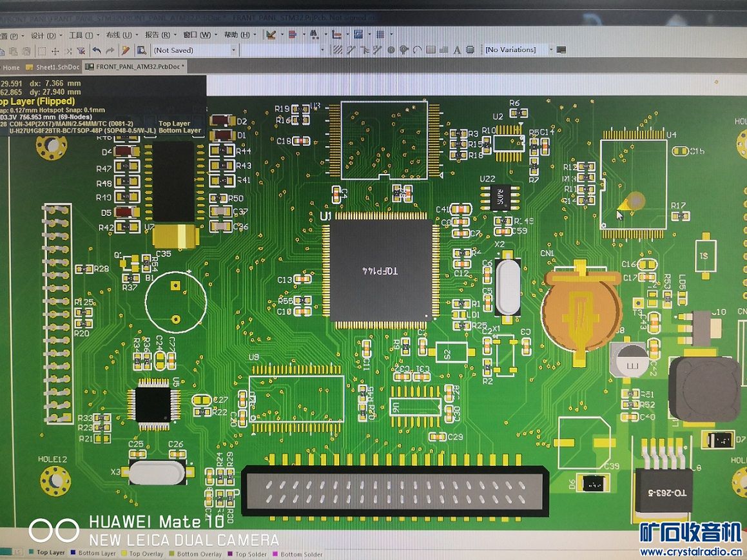Select the Place Arc tool
Viewport: 747px width, 560px height.
tap(417, 50)
